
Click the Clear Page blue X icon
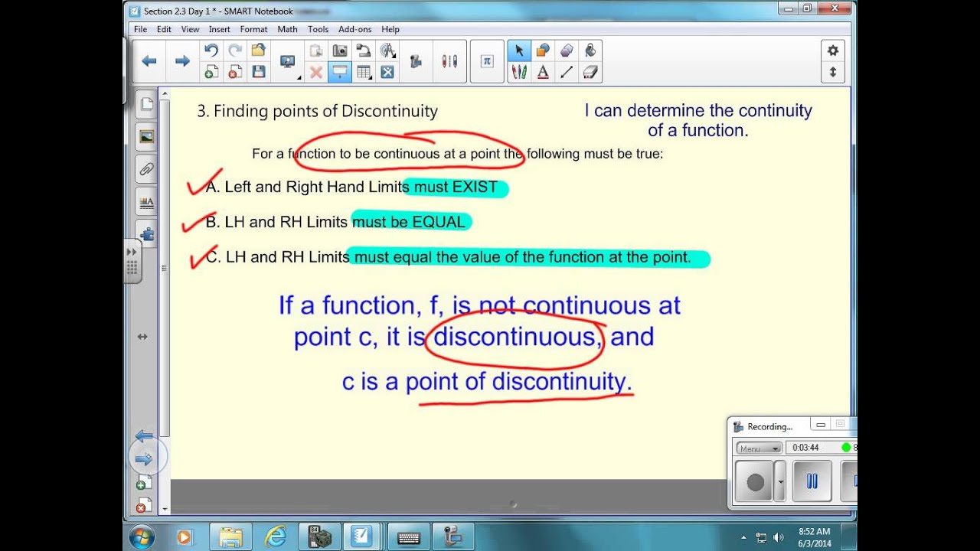[387, 72]
